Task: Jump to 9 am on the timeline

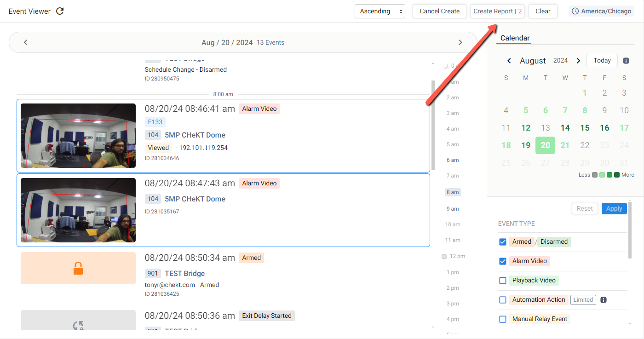Action: point(453,209)
